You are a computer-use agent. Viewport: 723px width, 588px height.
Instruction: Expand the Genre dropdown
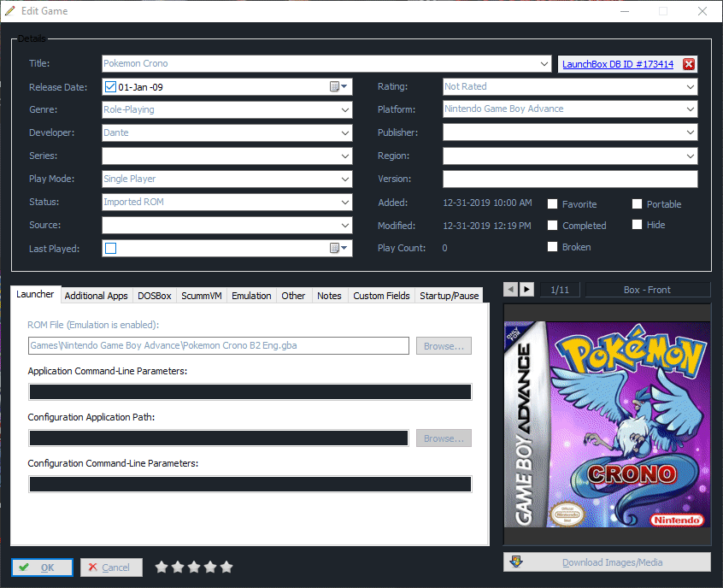pos(344,109)
